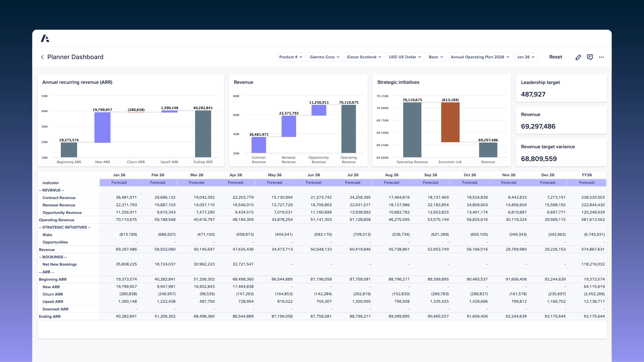644x362 pixels.
Task: Click the Reset button
Action: (x=556, y=57)
